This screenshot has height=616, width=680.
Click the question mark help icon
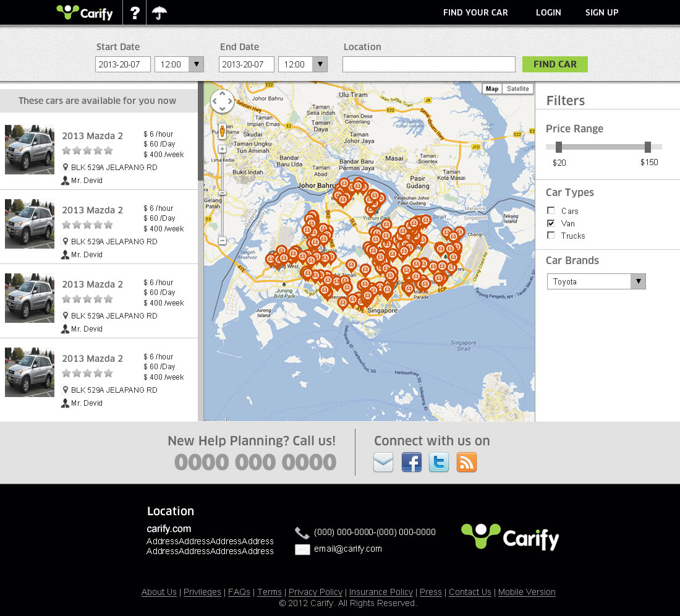tap(135, 12)
